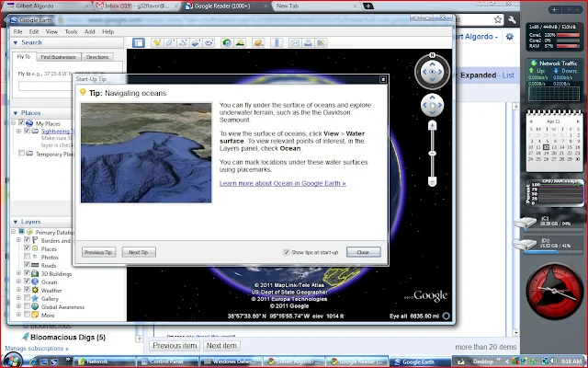Click the Chrome bookmark star icon

pyautogui.click(x=498, y=20)
